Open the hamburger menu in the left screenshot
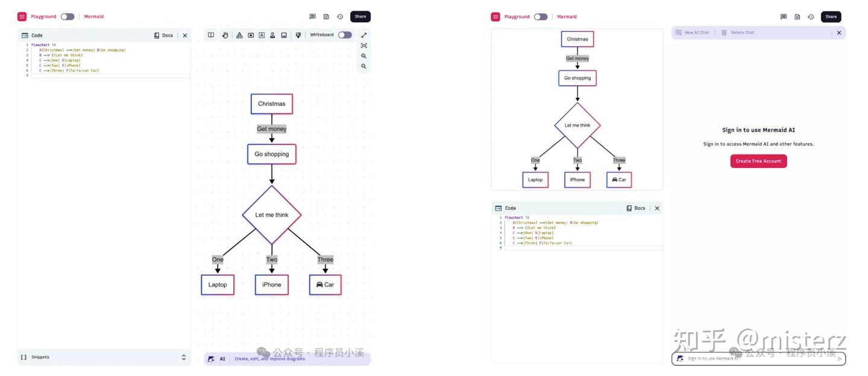 22,17
